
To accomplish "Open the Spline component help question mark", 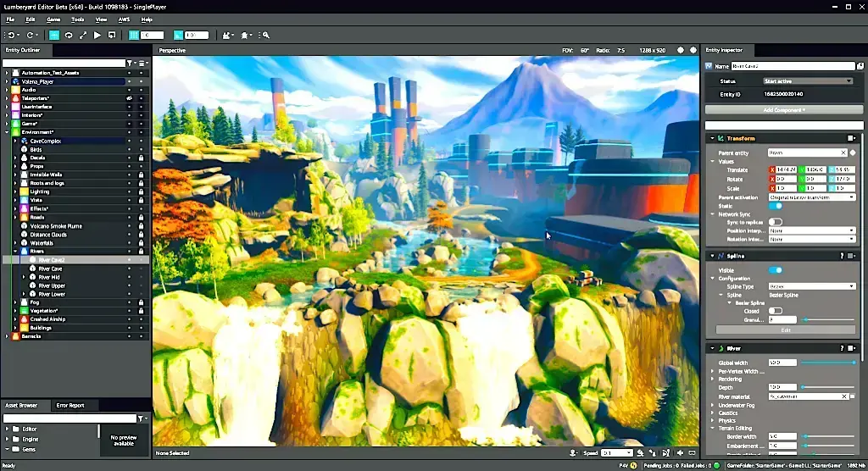I will 842,256.
